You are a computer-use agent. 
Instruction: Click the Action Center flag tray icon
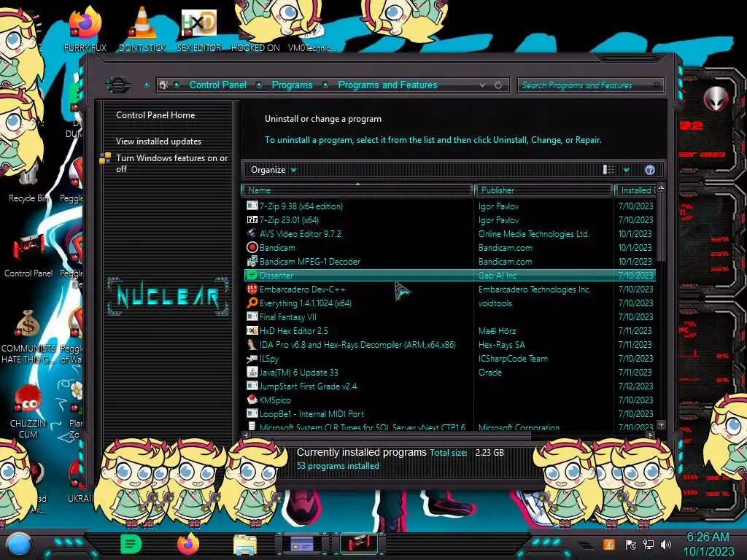click(x=630, y=544)
